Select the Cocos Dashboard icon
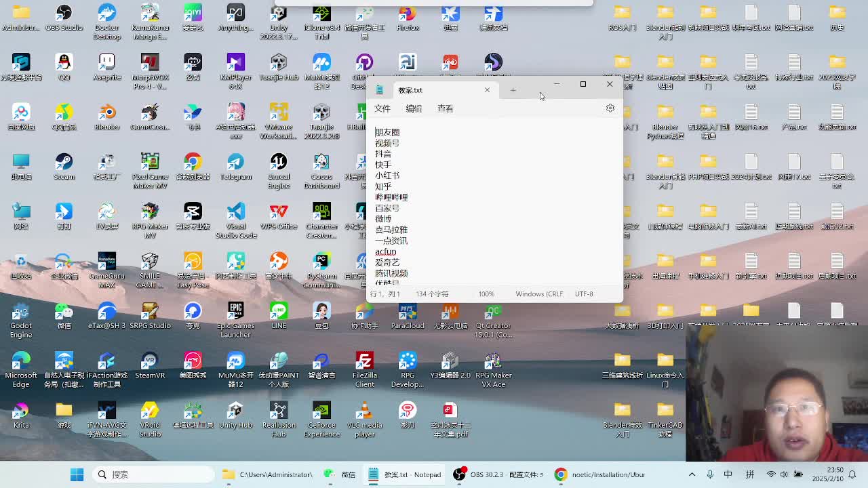 click(321, 170)
